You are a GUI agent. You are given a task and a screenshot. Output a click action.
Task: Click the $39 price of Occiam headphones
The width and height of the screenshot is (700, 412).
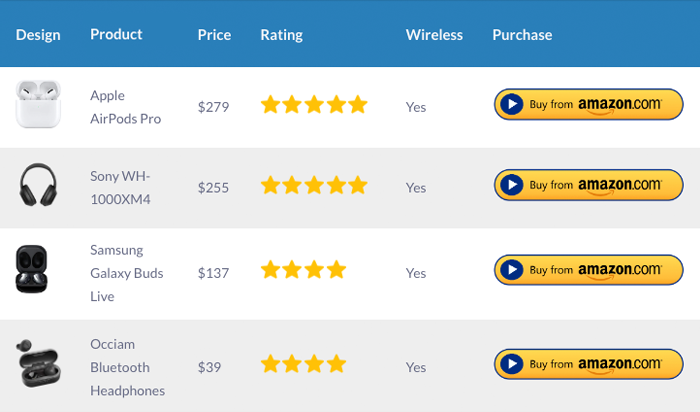209,367
